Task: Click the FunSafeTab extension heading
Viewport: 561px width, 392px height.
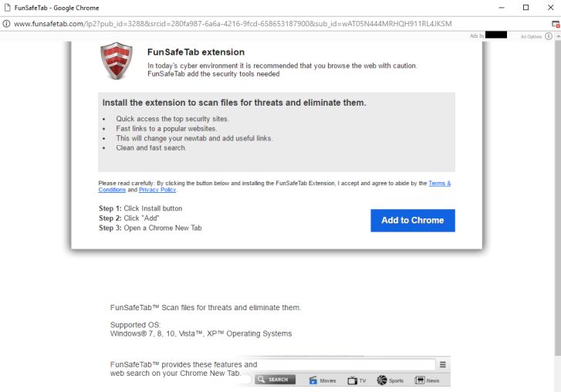Action: pos(196,52)
